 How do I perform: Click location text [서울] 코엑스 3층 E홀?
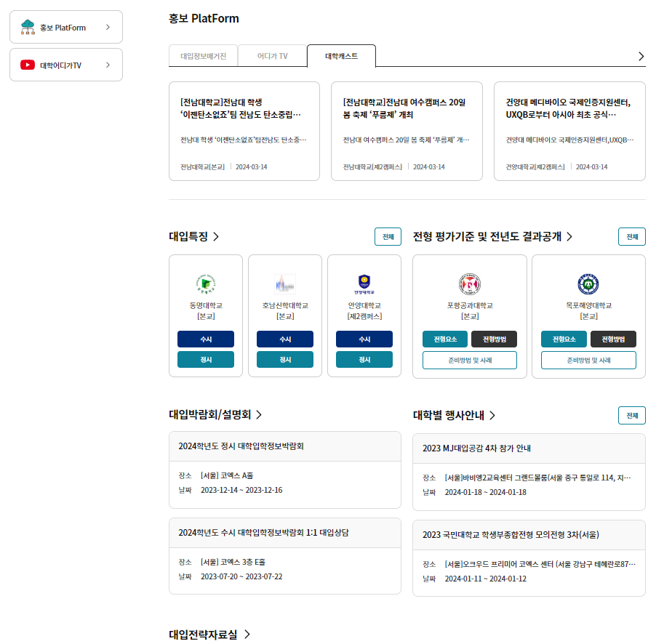tap(233, 562)
